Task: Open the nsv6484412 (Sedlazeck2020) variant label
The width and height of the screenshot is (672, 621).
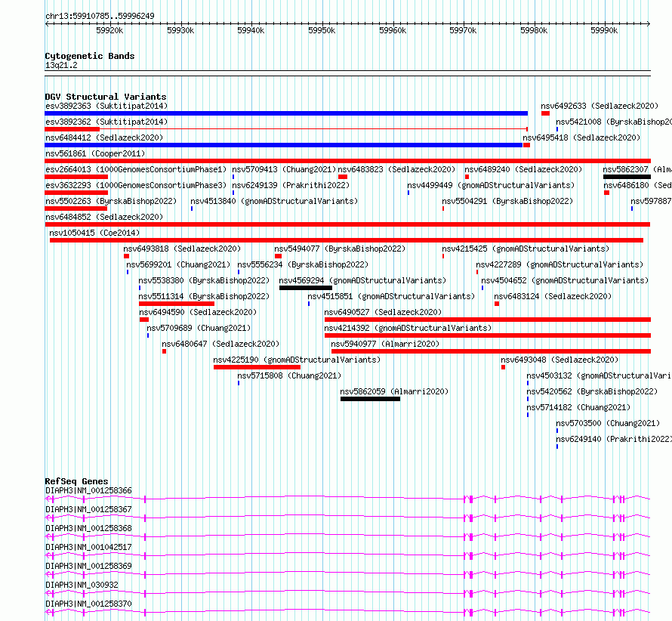Action: tap(104, 137)
